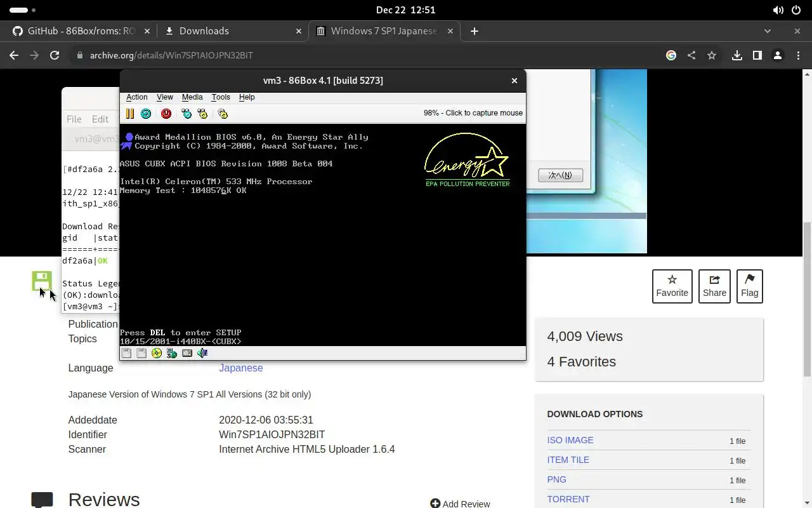812x508 pixels.
Task: Open the PNG download option
Action: pyautogui.click(x=557, y=479)
